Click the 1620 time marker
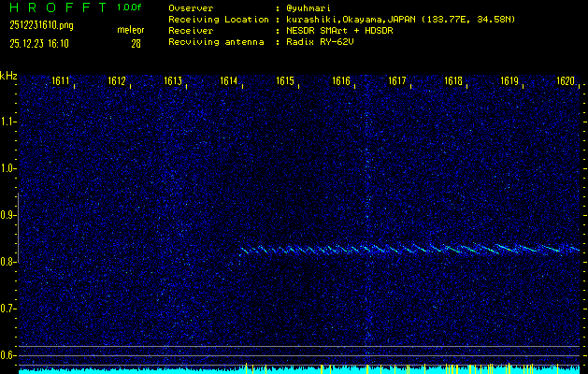This screenshot has height=374, width=588. tap(565, 81)
